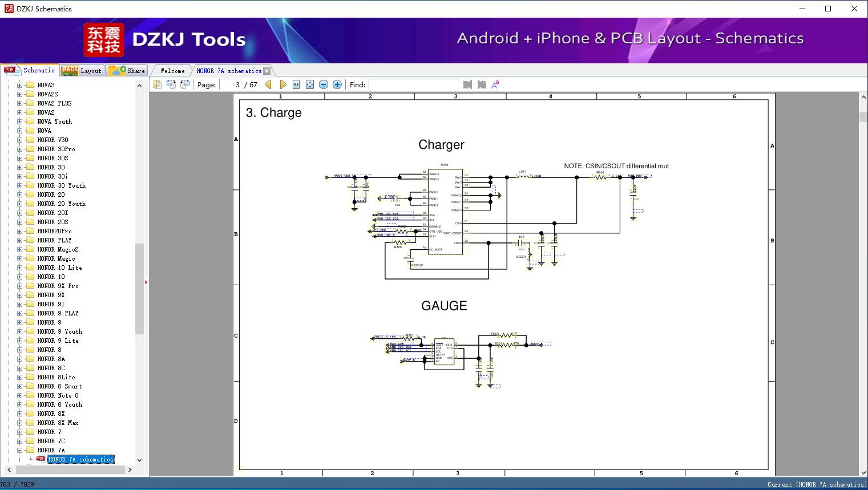Select the HONOR 7 tree item
Screen dimensions: 868x490
coord(49,432)
